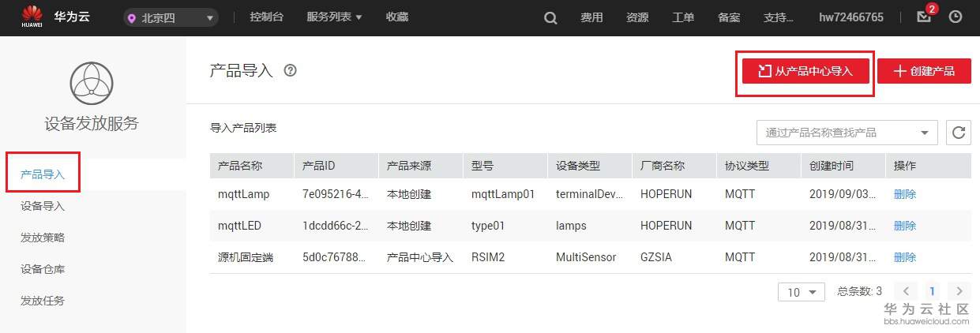Click 产品中心导入 source cell

pyautogui.click(x=420, y=257)
